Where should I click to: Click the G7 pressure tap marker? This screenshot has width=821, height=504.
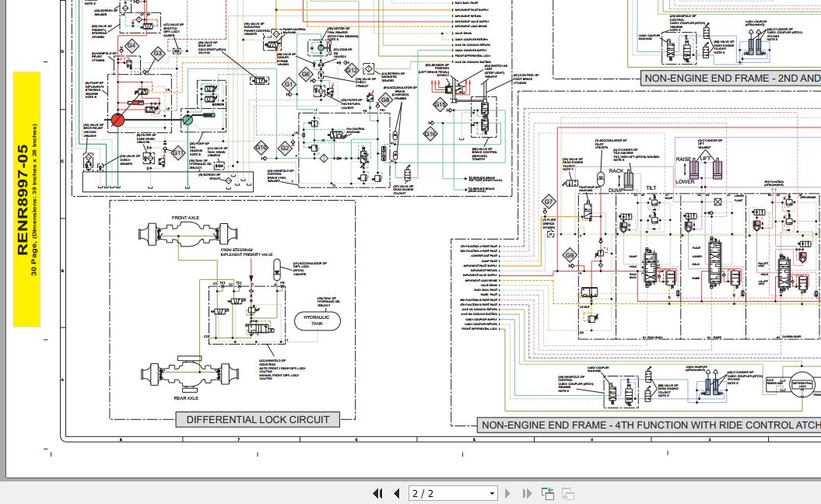pos(549,202)
